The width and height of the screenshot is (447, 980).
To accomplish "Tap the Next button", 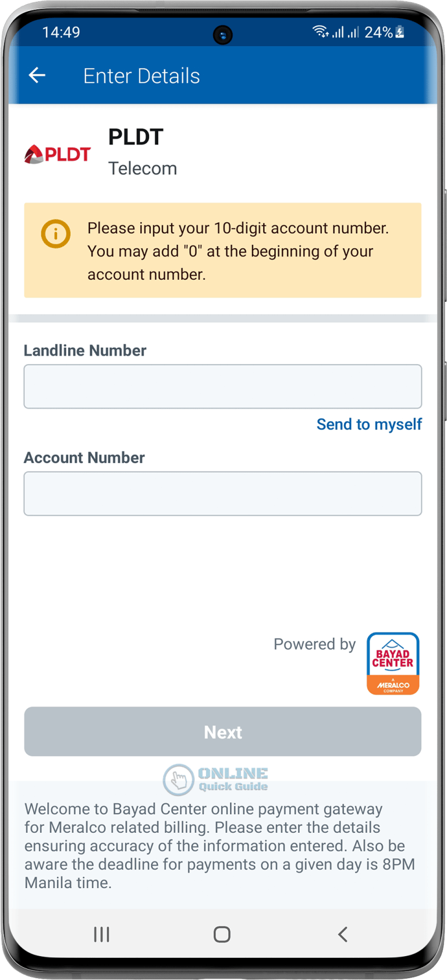I will [223, 732].
